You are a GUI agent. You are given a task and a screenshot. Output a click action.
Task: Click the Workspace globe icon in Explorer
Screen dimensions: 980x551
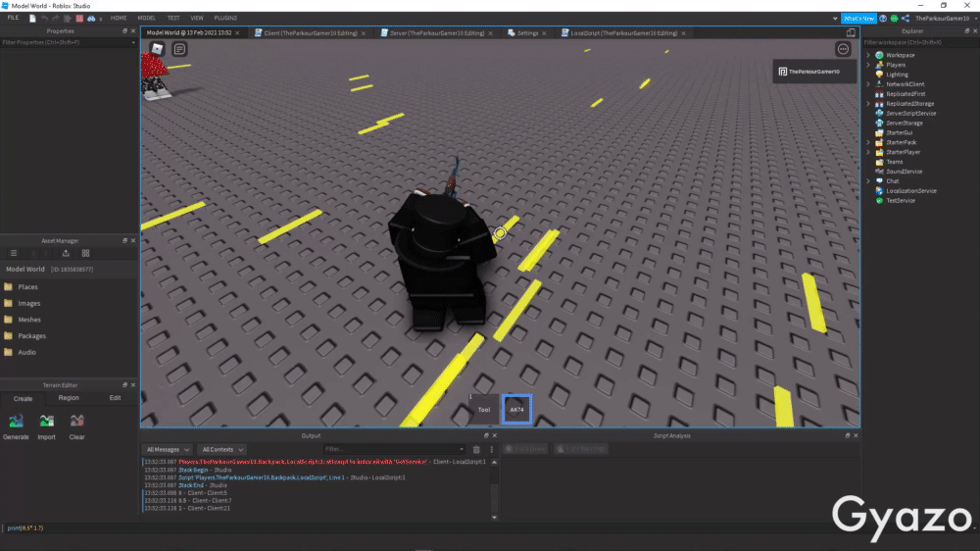click(x=879, y=55)
